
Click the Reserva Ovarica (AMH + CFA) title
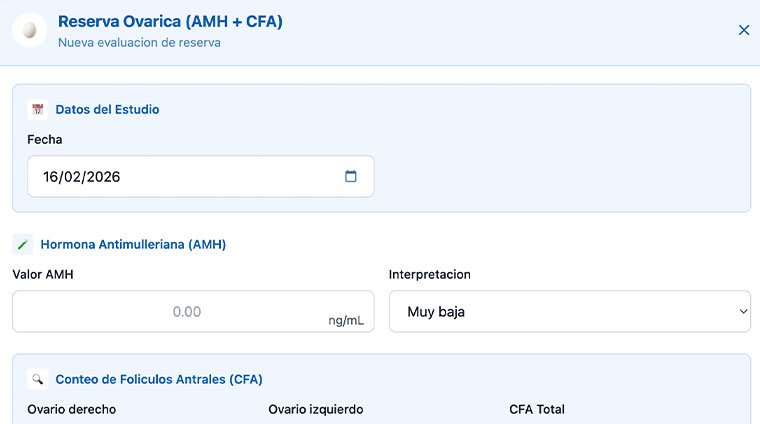[170, 21]
